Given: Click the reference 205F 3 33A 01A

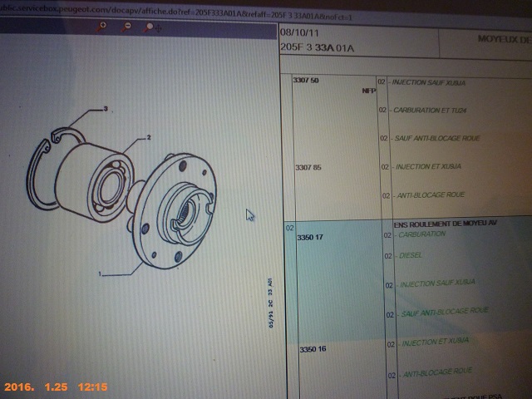Looking at the screenshot, I should click(317, 47).
